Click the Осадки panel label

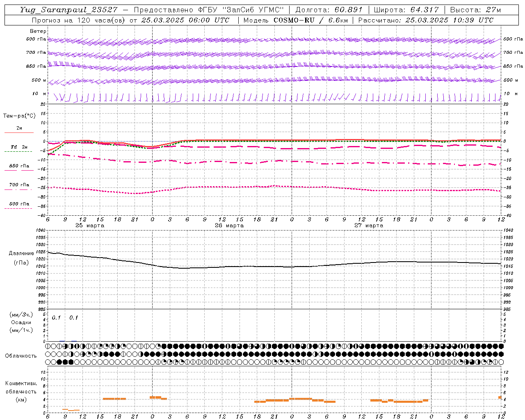[x=21, y=322]
